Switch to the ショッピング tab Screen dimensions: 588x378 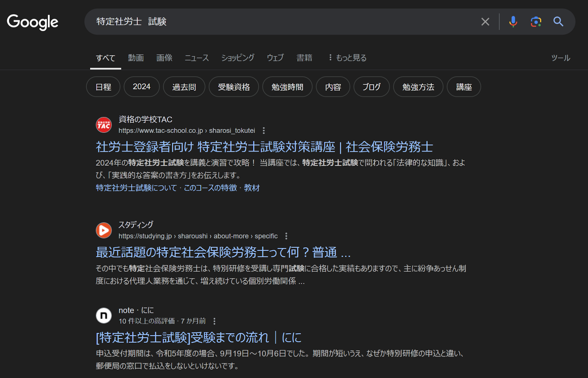(x=238, y=58)
